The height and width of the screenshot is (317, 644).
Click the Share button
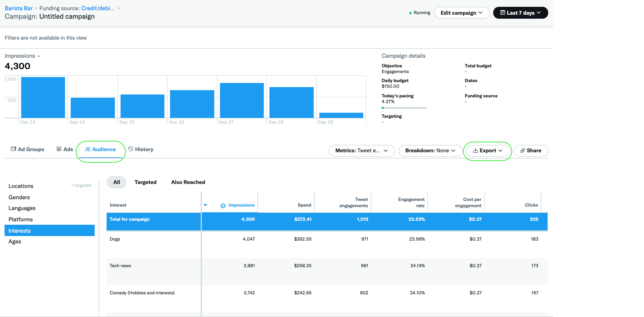click(531, 151)
